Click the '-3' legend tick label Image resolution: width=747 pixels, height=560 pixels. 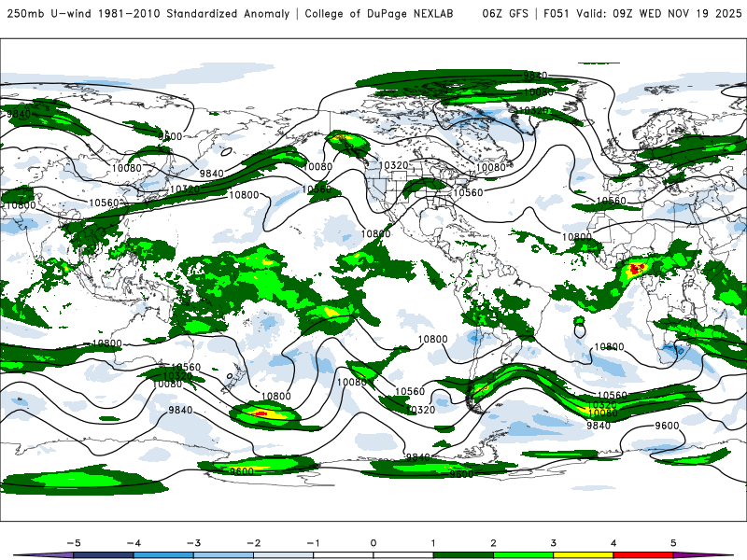tap(193, 543)
